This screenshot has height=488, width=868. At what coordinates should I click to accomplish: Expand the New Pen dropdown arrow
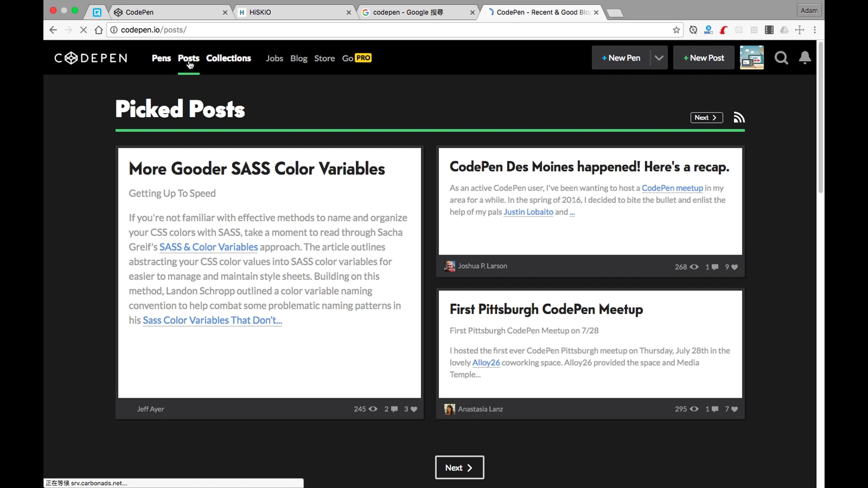(x=659, y=57)
